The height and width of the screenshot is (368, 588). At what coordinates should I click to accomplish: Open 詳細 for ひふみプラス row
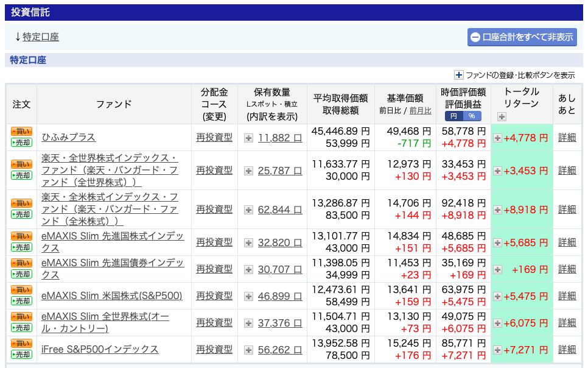click(x=567, y=138)
